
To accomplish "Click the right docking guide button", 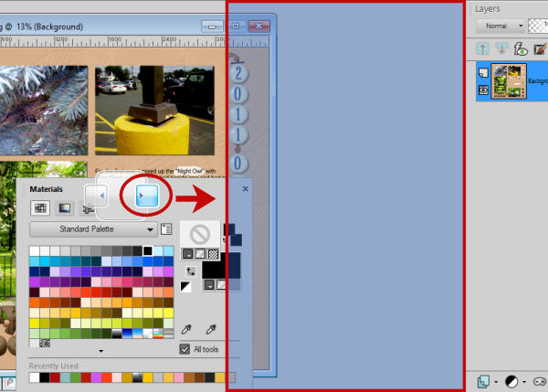I will (x=147, y=196).
